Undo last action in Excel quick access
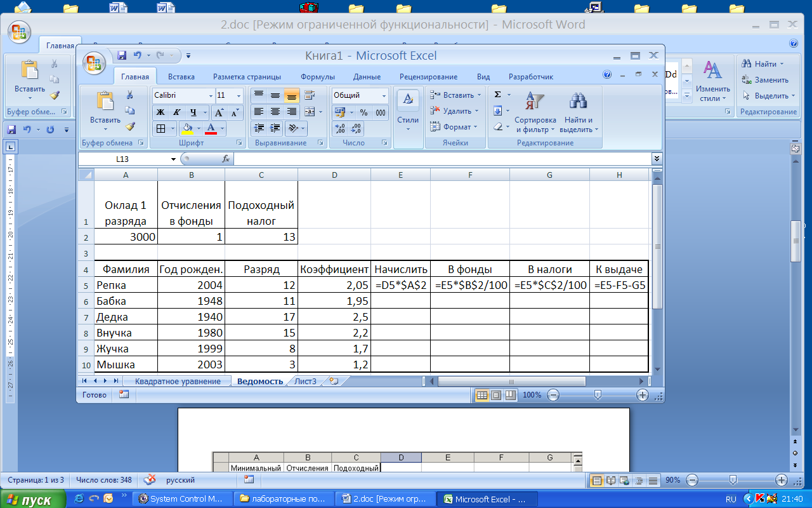The height and width of the screenshot is (508, 812). coord(137,56)
